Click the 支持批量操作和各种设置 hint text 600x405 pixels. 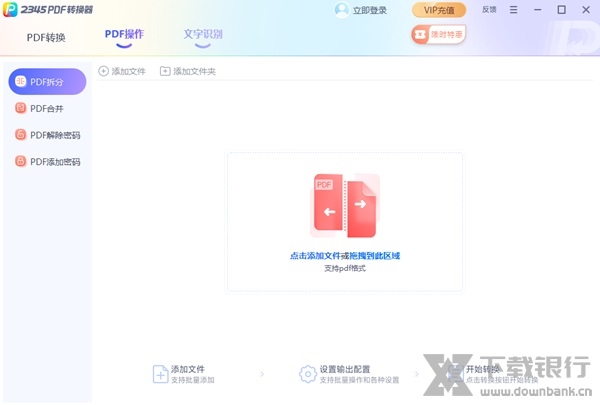tap(359, 380)
